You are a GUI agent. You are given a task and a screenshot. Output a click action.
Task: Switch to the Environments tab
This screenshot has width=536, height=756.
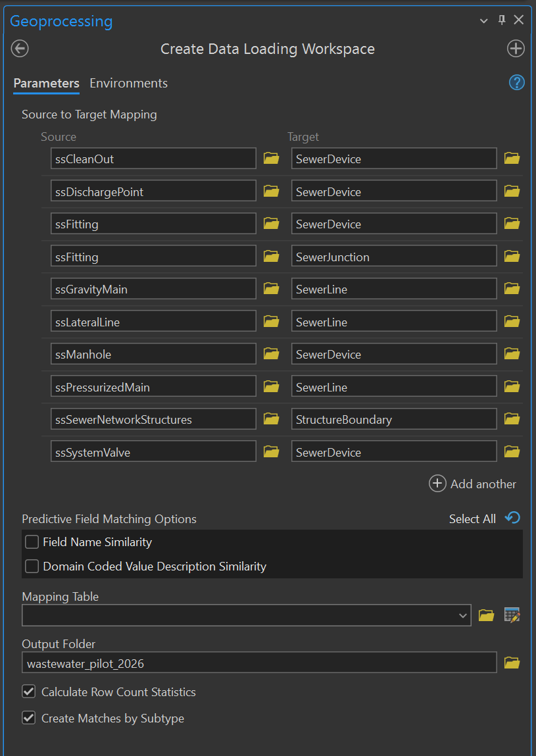coord(128,83)
